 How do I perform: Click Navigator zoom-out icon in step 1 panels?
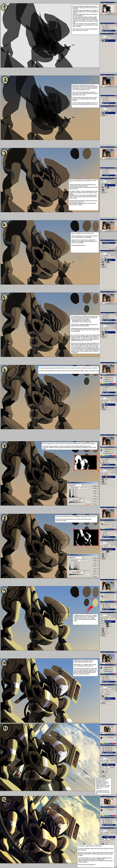tap(106, 14)
